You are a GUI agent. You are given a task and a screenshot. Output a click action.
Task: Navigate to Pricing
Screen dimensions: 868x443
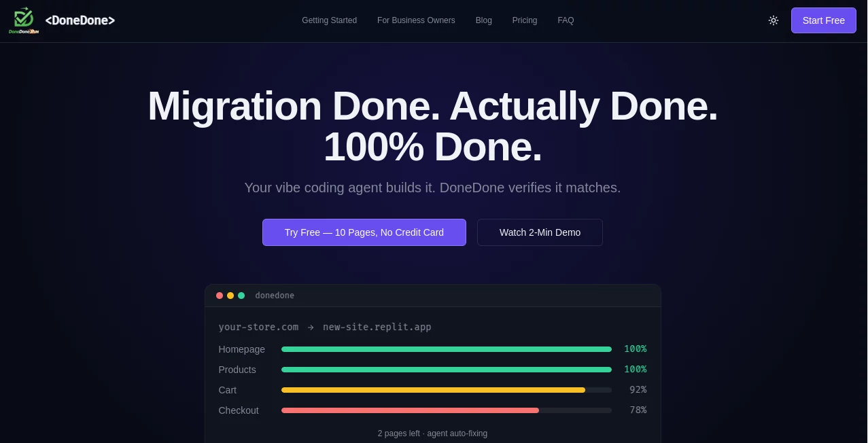pyautogui.click(x=525, y=20)
